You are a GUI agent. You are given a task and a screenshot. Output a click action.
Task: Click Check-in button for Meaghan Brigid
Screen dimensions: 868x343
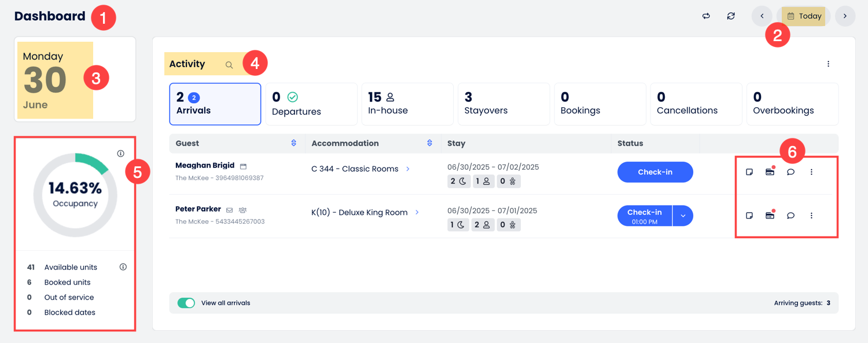[x=655, y=172]
